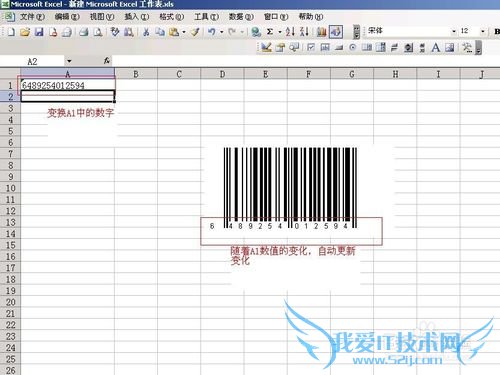Select the Spin Button control tool
The height and width of the screenshot is (375, 500).
point(408,48)
